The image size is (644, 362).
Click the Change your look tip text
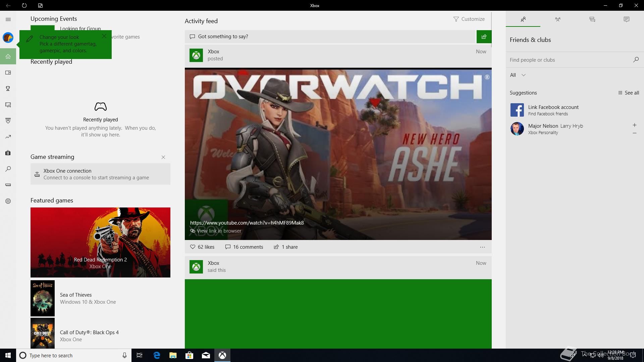point(68,44)
